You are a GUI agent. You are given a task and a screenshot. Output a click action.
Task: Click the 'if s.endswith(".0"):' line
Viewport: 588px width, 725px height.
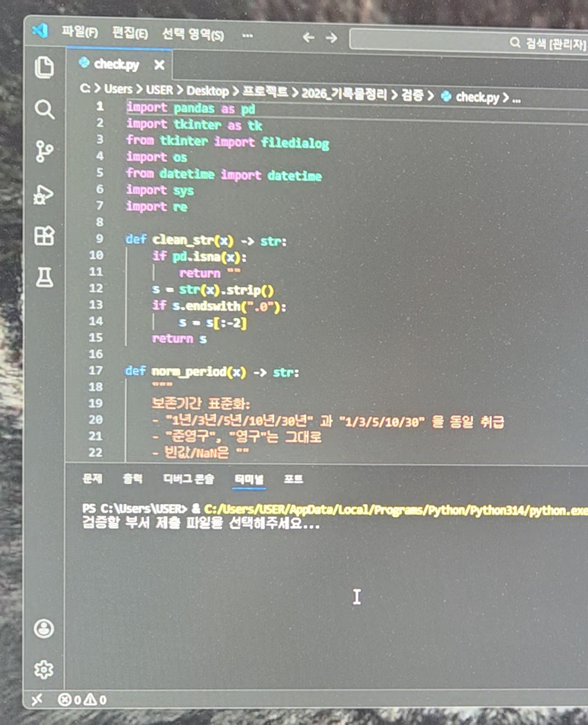pyautogui.click(x=219, y=306)
